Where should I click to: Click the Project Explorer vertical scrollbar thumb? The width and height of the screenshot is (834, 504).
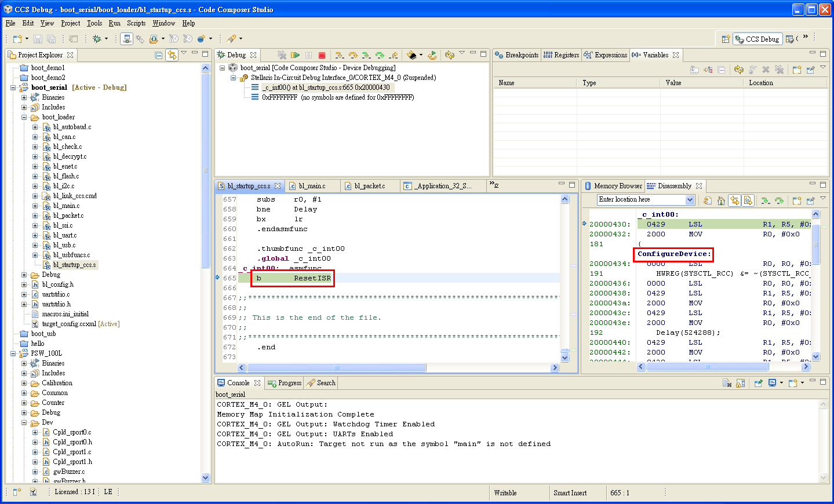(x=205, y=170)
